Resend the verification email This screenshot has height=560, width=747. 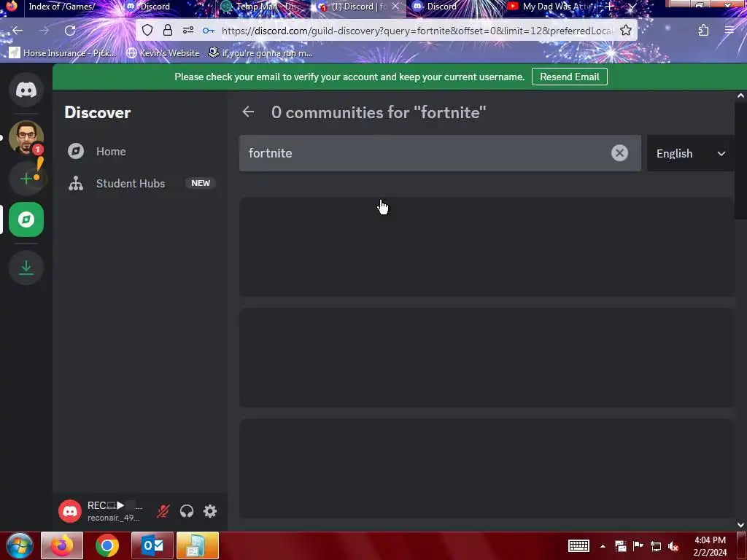click(569, 77)
